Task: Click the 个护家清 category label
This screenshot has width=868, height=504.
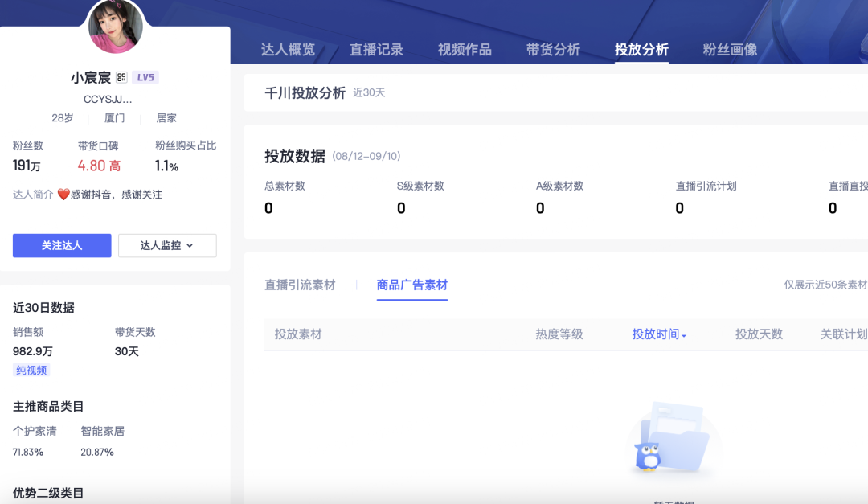Action: (x=35, y=432)
